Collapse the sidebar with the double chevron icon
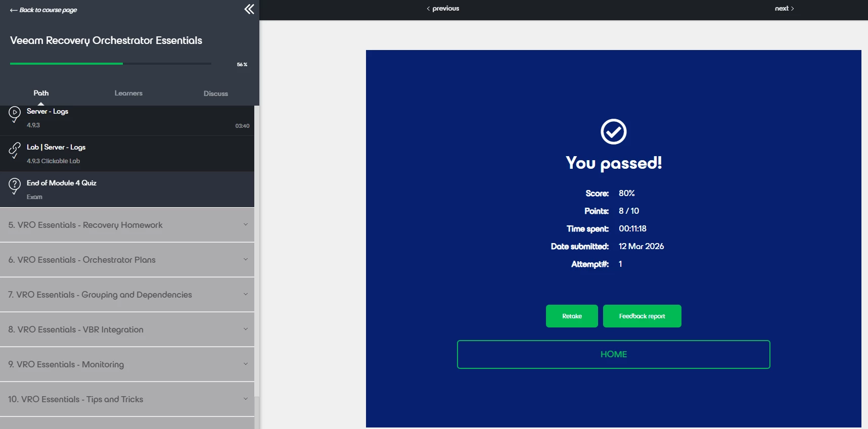Screen dimensions: 868x429 [249, 9]
